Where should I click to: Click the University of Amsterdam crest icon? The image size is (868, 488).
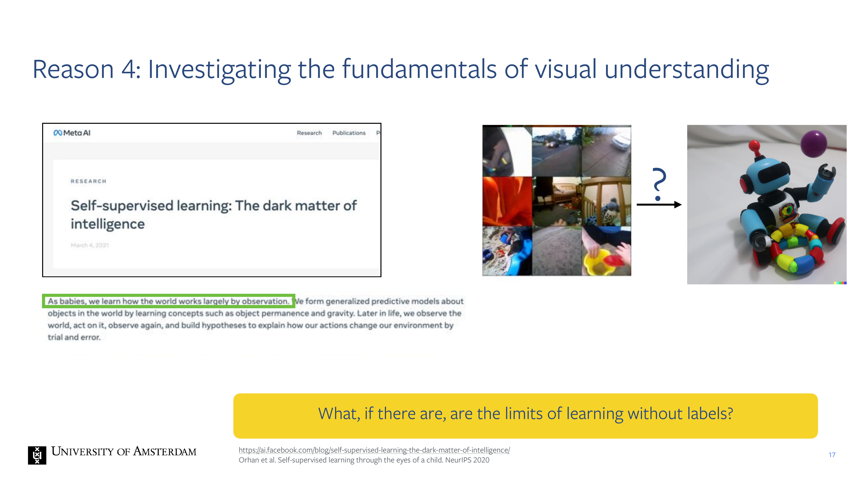tap(37, 455)
